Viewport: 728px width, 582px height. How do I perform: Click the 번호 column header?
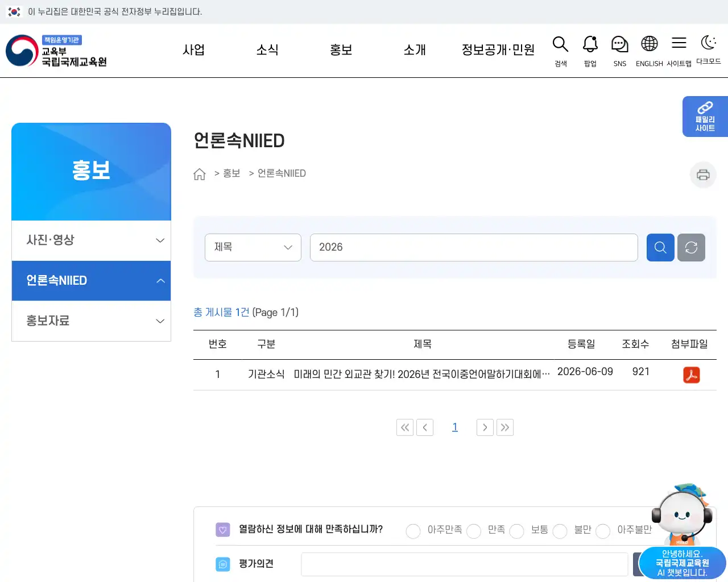tap(218, 344)
